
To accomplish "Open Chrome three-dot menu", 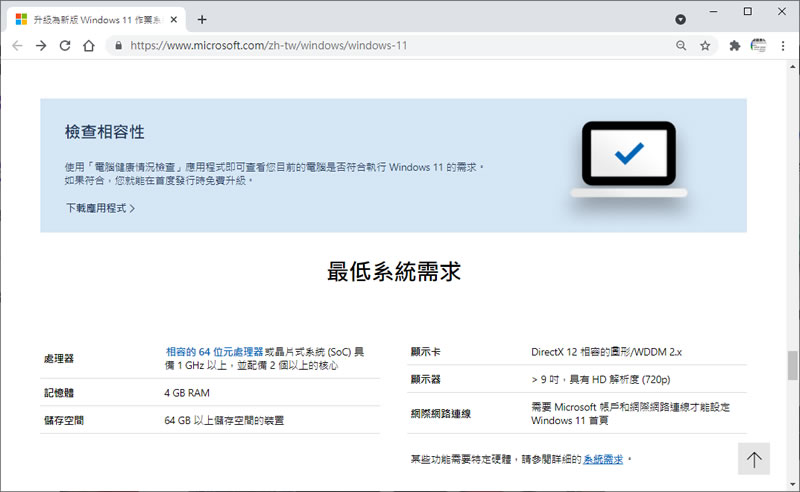I will (783, 46).
